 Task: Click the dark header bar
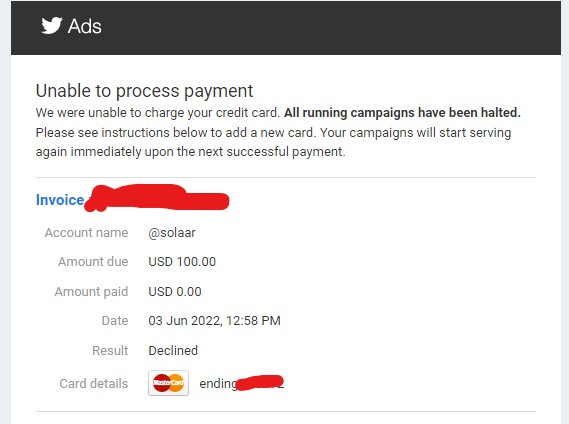pyautogui.click(x=286, y=28)
